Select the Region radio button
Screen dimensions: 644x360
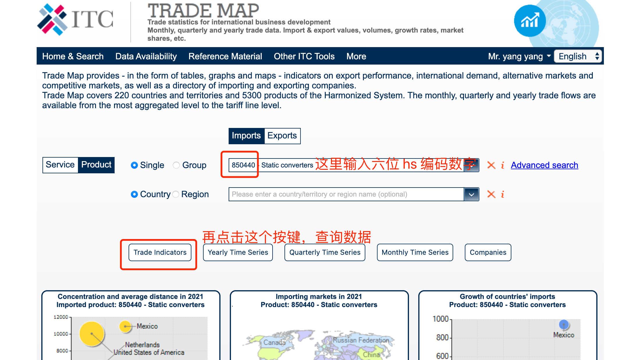pyautogui.click(x=176, y=194)
